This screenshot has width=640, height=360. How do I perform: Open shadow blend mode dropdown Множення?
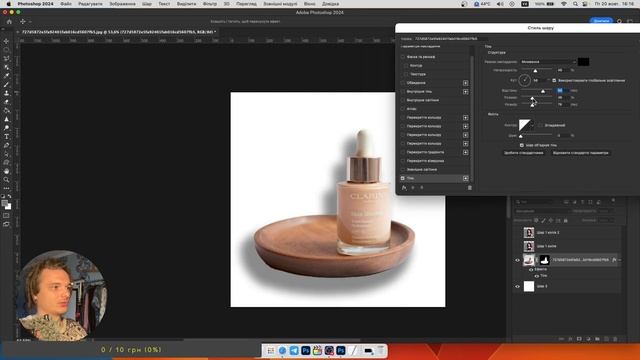[x=548, y=62]
